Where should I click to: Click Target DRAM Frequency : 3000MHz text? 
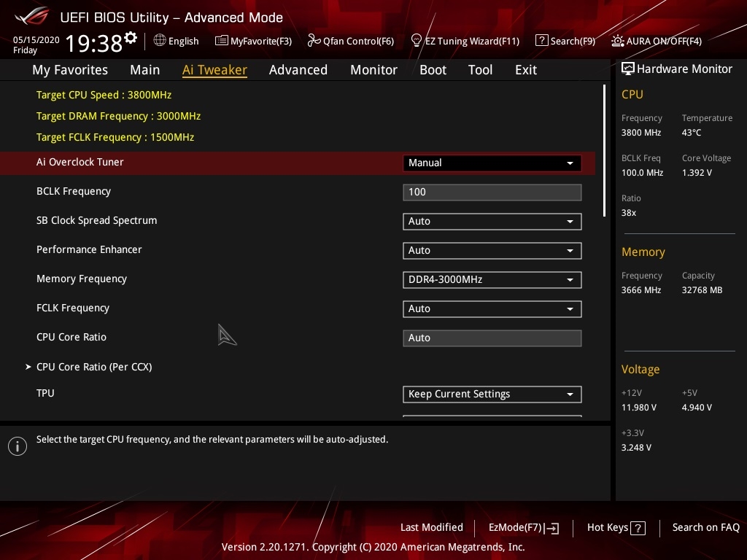coord(119,116)
